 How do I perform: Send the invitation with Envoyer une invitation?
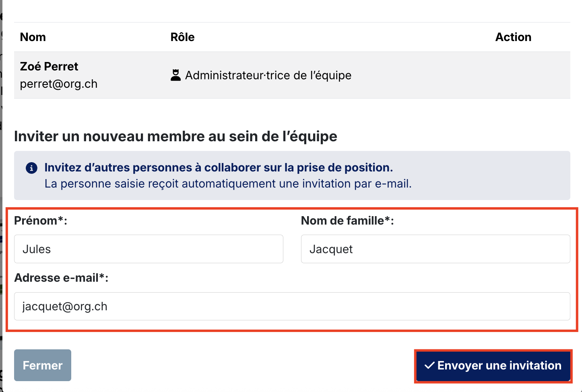point(493,366)
